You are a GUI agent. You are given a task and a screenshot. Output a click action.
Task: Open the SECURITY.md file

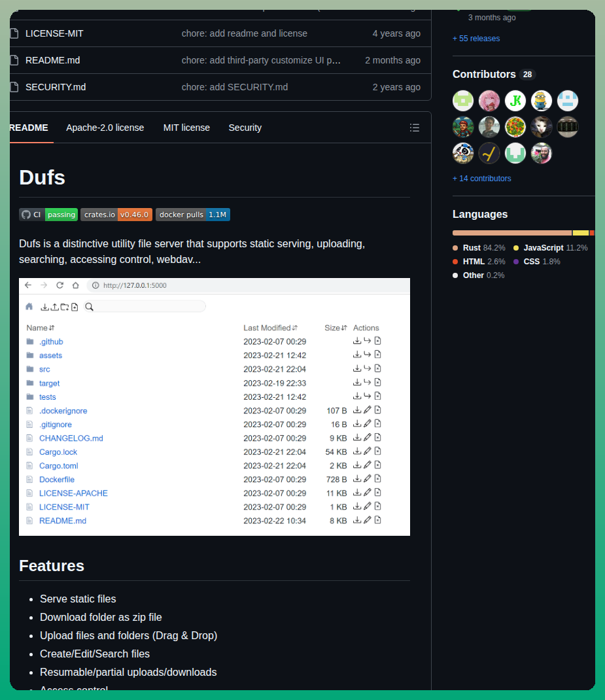tap(56, 87)
